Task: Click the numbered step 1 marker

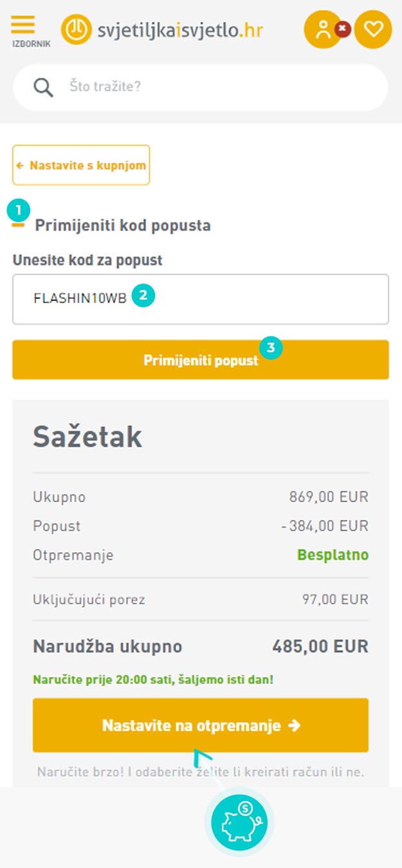Action: [x=18, y=210]
